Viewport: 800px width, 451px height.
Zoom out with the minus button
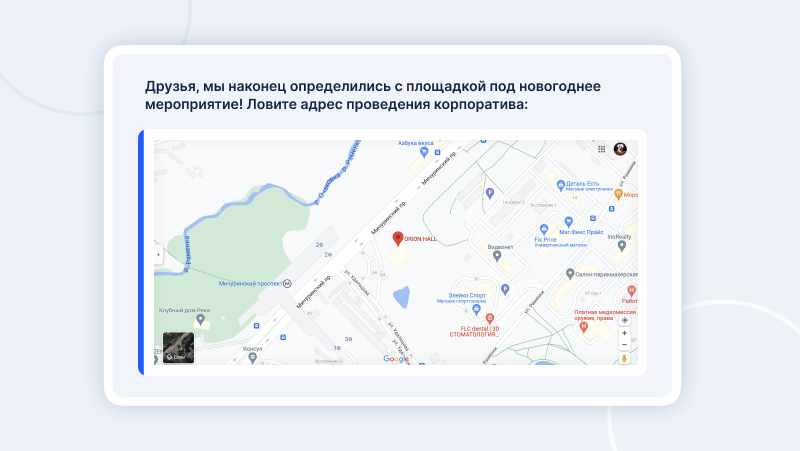[x=625, y=344]
